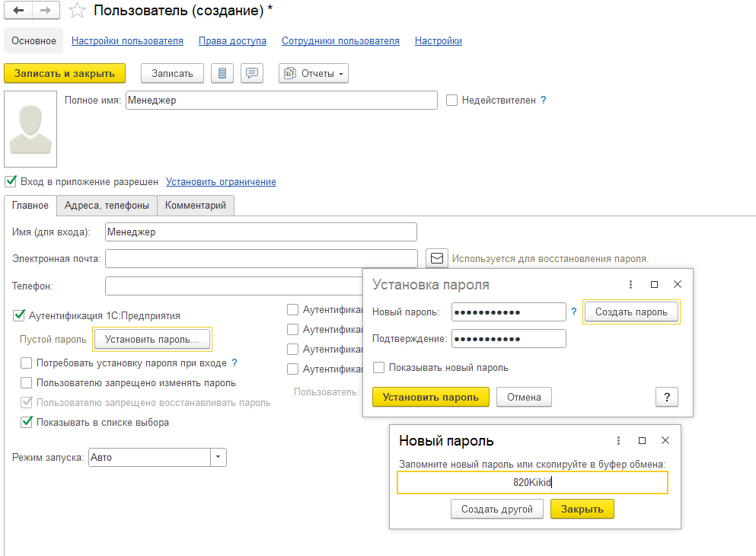Click Создать другой to regenerate password

click(x=497, y=510)
